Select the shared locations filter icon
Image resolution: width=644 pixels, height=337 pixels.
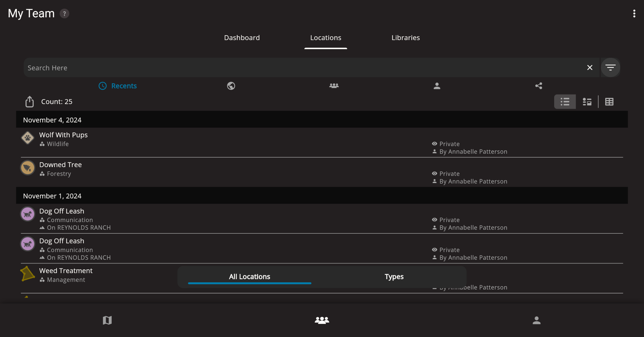coord(539,86)
